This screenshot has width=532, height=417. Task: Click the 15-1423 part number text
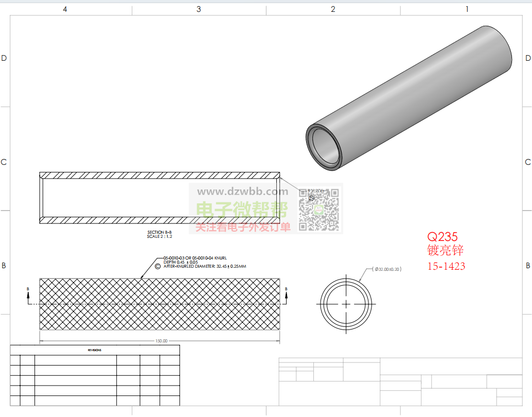(446, 266)
